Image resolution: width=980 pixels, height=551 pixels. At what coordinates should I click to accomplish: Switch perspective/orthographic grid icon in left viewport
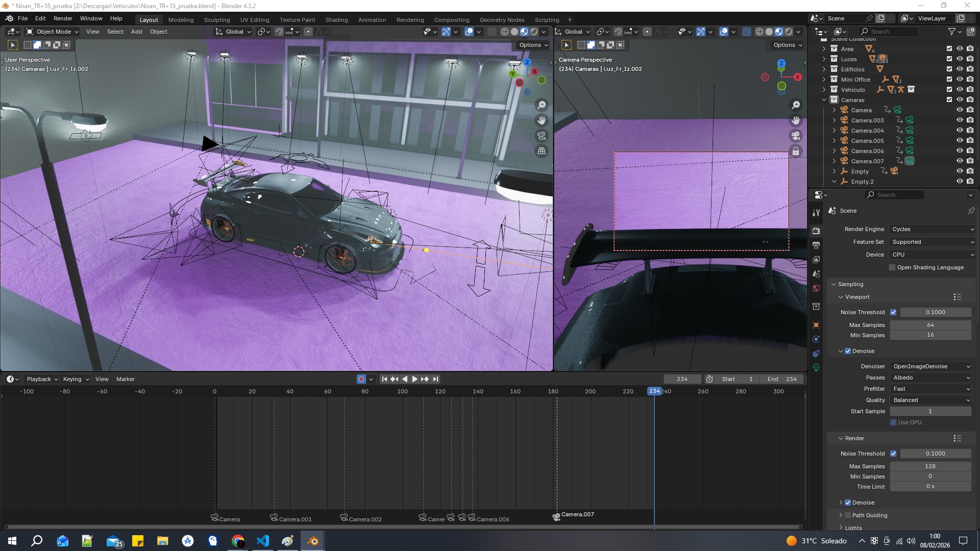click(x=542, y=151)
